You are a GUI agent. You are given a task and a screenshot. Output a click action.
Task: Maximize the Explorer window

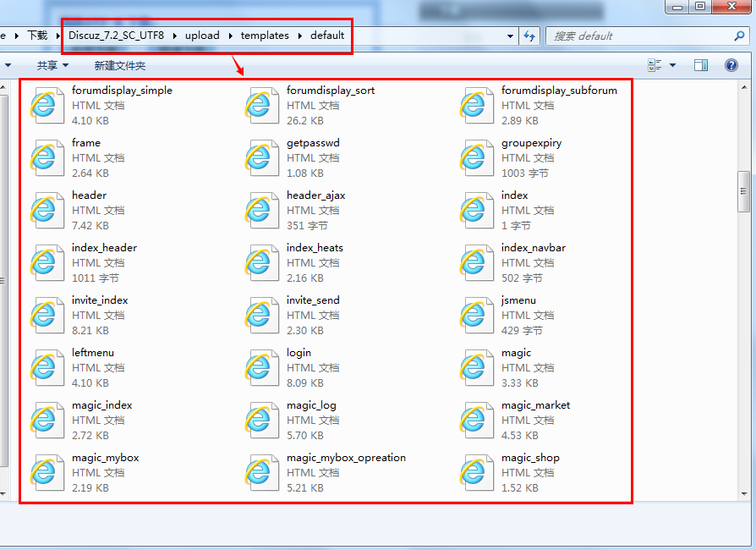pos(700,6)
